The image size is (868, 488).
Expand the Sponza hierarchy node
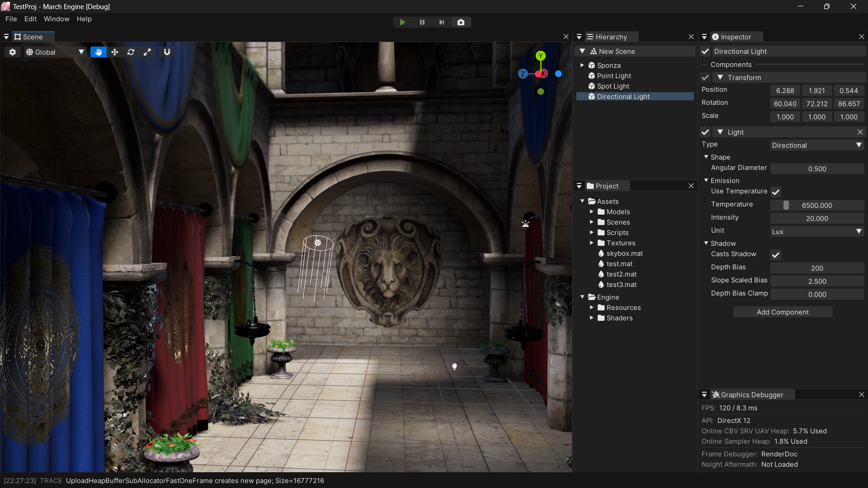pyautogui.click(x=582, y=65)
